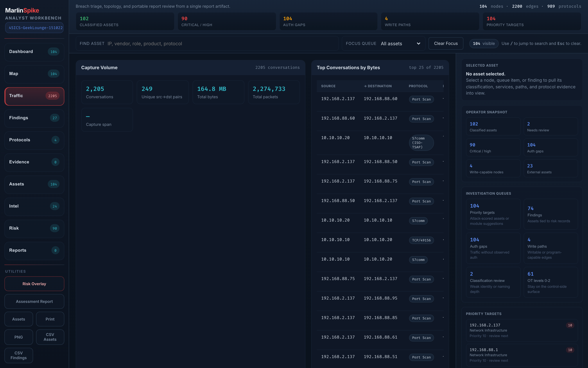Export CSV Findings

[19, 355]
